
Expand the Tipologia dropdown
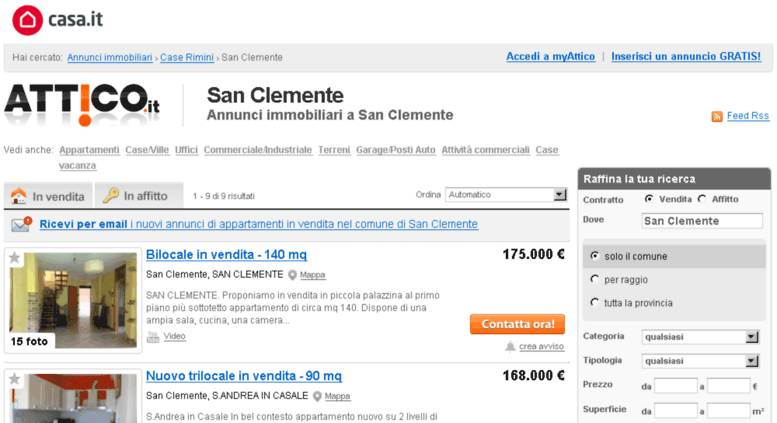(x=700, y=361)
